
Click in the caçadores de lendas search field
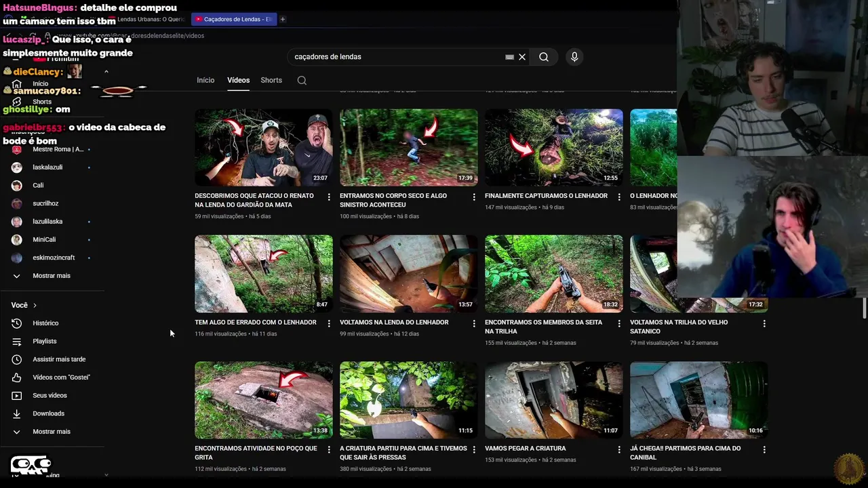pos(397,57)
